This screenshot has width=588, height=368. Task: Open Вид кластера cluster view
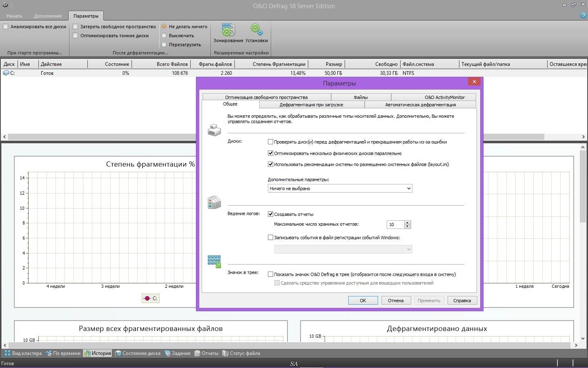click(23, 353)
